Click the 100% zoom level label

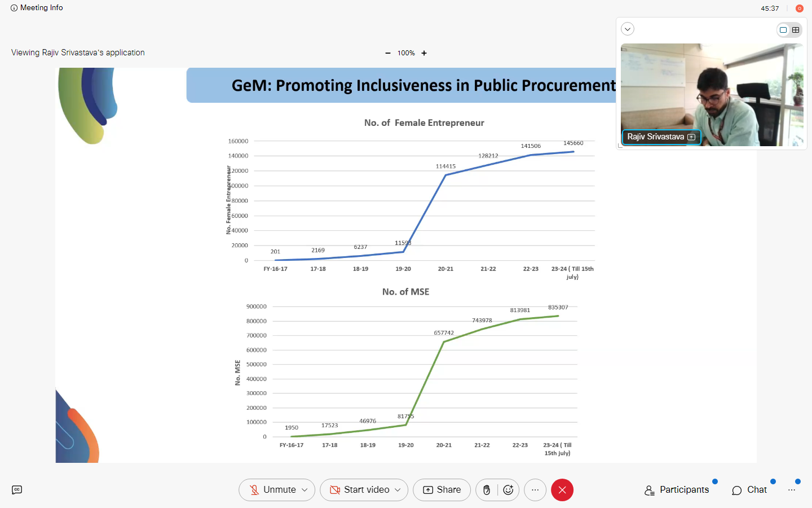(x=406, y=53)
